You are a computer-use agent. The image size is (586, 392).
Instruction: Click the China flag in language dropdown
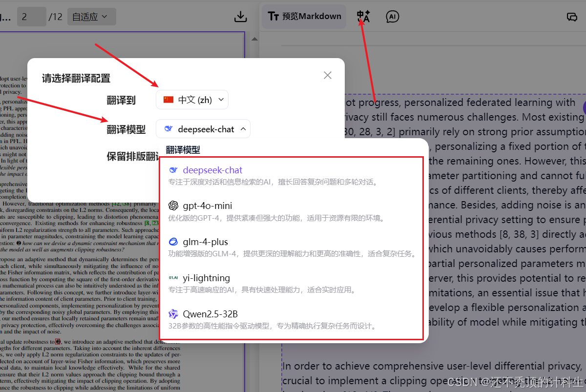(168, 100)
